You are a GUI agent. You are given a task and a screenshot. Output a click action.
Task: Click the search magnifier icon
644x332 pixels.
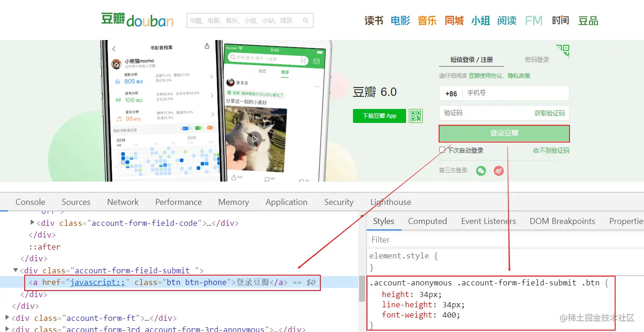(x=305, y=20)
